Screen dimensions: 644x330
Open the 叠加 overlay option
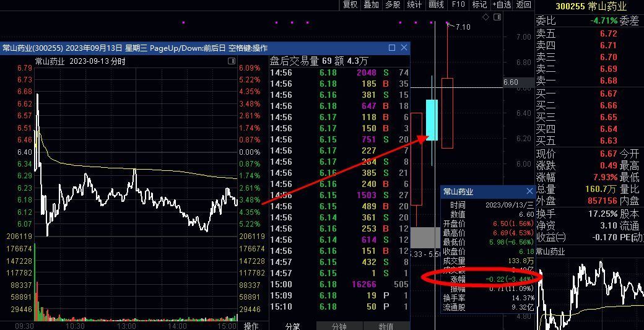click(x=371, y=5)
